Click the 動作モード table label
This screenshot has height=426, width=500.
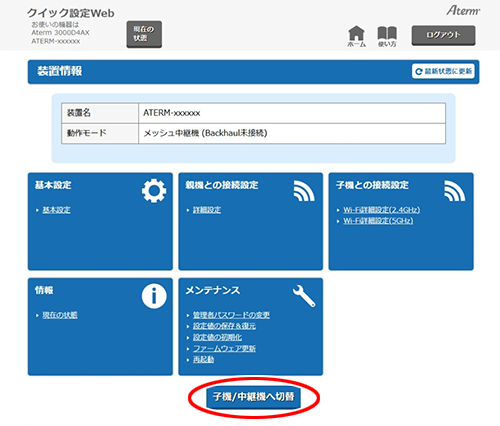87,133
